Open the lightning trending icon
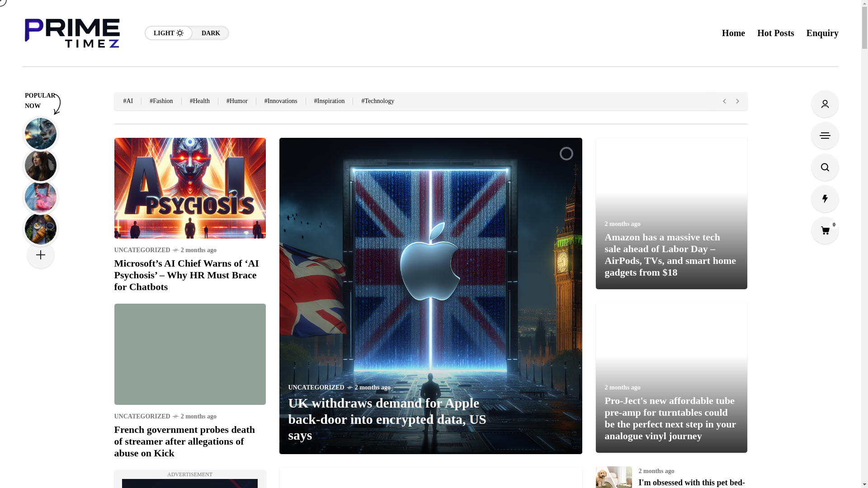868x488 pixels. coord(825,199)
